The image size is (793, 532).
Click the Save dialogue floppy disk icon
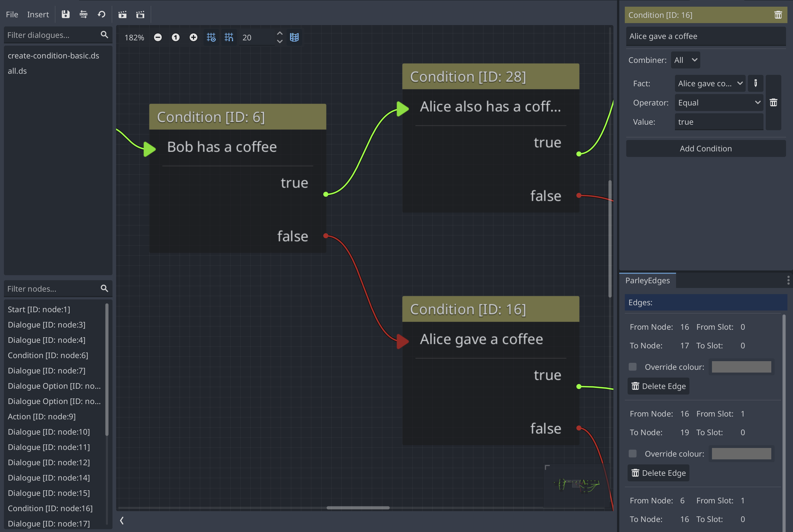click(x=65, y=14)
